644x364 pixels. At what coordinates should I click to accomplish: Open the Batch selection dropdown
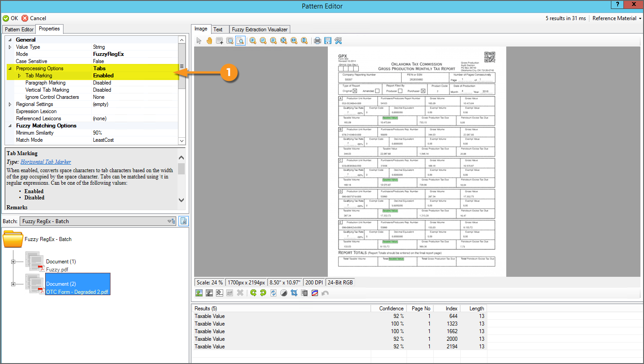[x=171, y=221]
